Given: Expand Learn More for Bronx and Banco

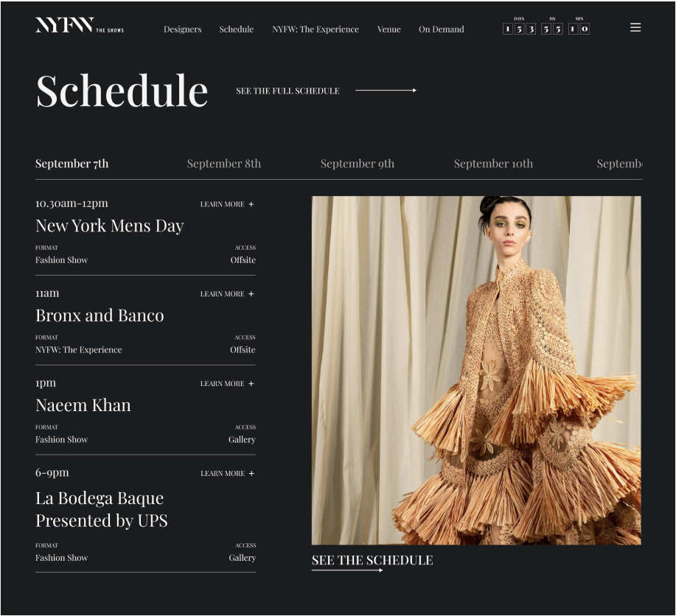Looking at the screenshot, I should pyautogui.click(x=227, y=294).
